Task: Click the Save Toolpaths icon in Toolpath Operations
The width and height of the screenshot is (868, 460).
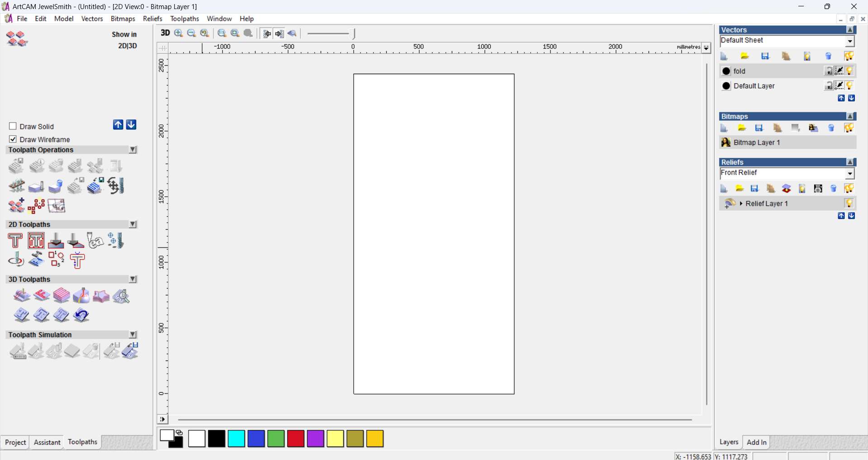Action: [x=16, y=166]
